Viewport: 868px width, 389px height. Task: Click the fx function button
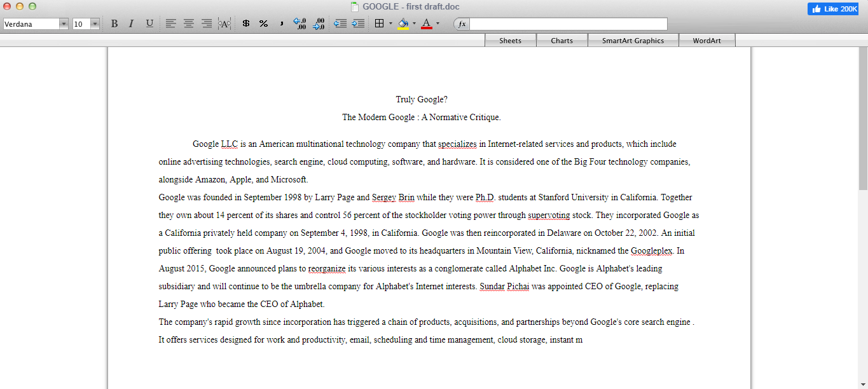click(462, 24)
